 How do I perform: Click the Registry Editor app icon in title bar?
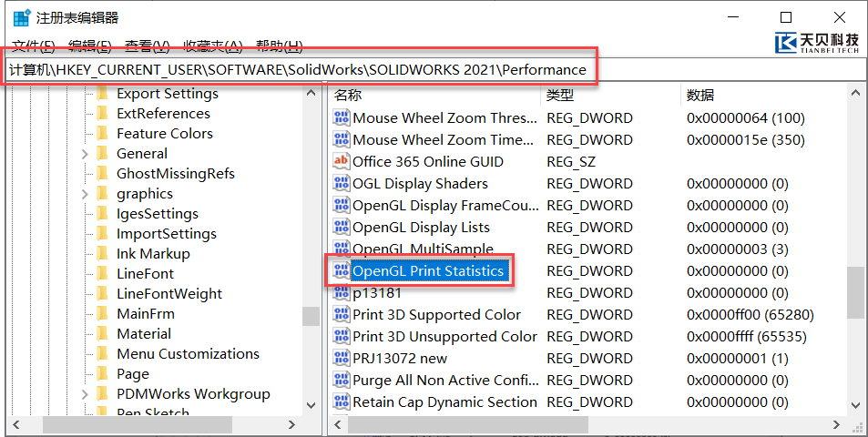click(x=21, y=17)
